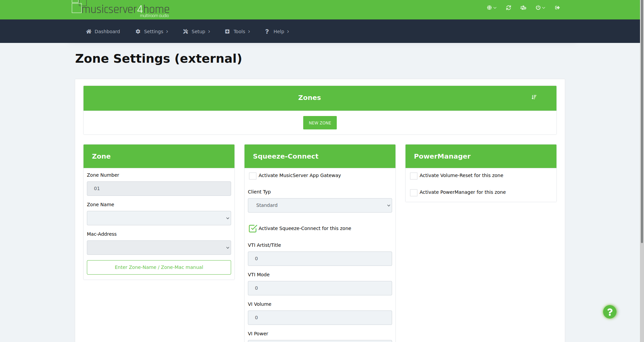Open the Mac-Address dropdown
This screenshot has height=342, width=644.
point(159,247)
